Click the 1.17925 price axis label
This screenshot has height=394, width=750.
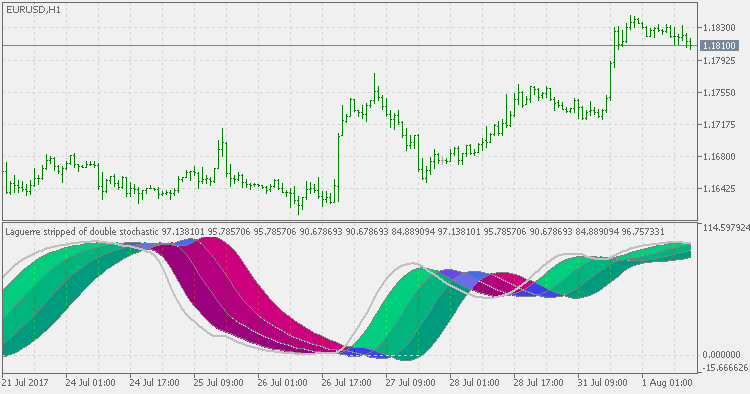(x=719, y=60)
